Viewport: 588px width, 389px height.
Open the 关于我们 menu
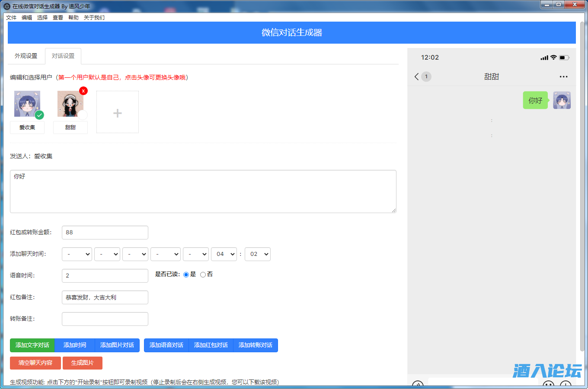click(94, 18)
